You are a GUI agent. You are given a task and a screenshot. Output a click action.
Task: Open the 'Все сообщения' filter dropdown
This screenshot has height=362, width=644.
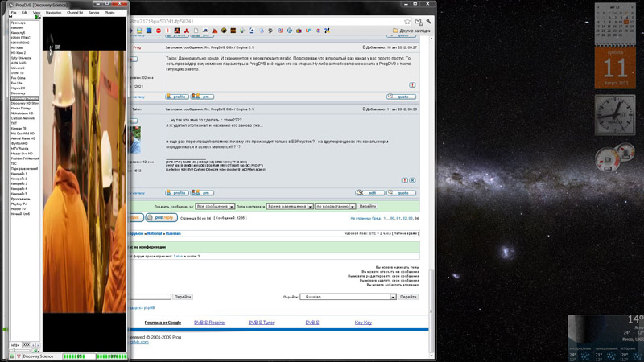[213, 207]
